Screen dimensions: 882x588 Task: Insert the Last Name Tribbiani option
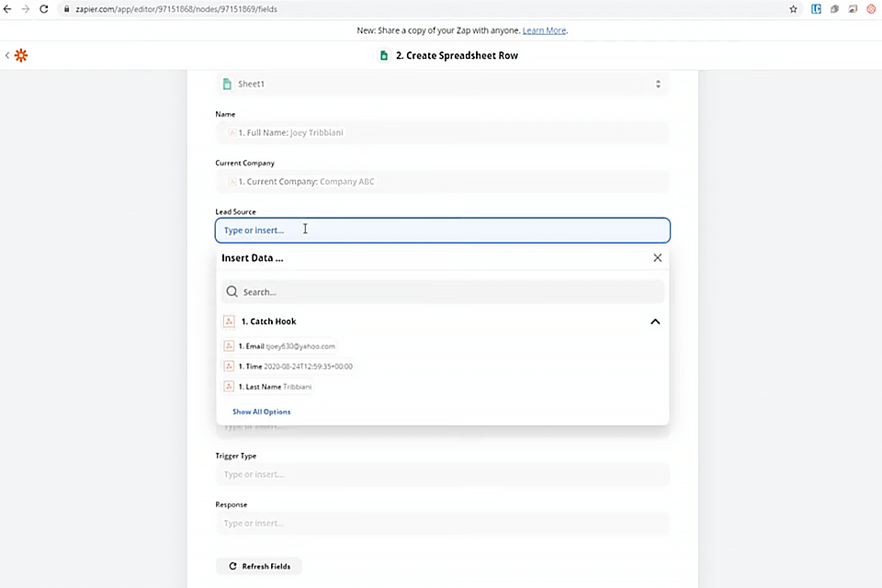pos(267,387)
